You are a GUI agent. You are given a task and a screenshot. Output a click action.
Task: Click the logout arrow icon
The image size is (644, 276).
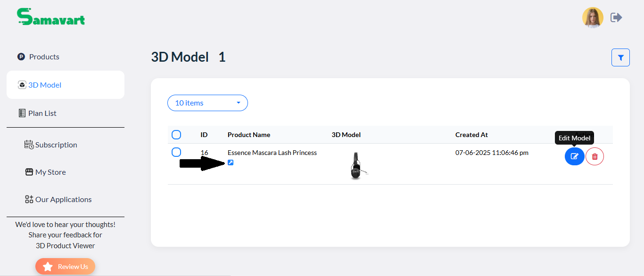616,17
